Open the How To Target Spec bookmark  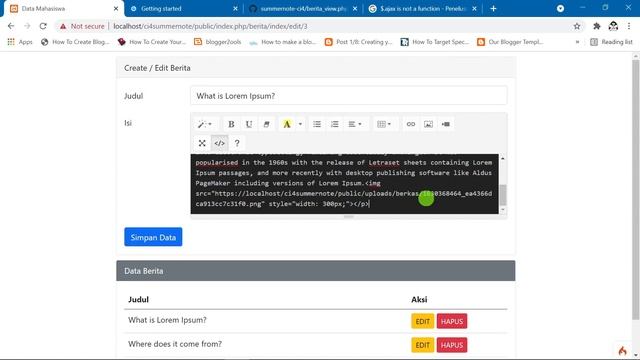[435, 42]
